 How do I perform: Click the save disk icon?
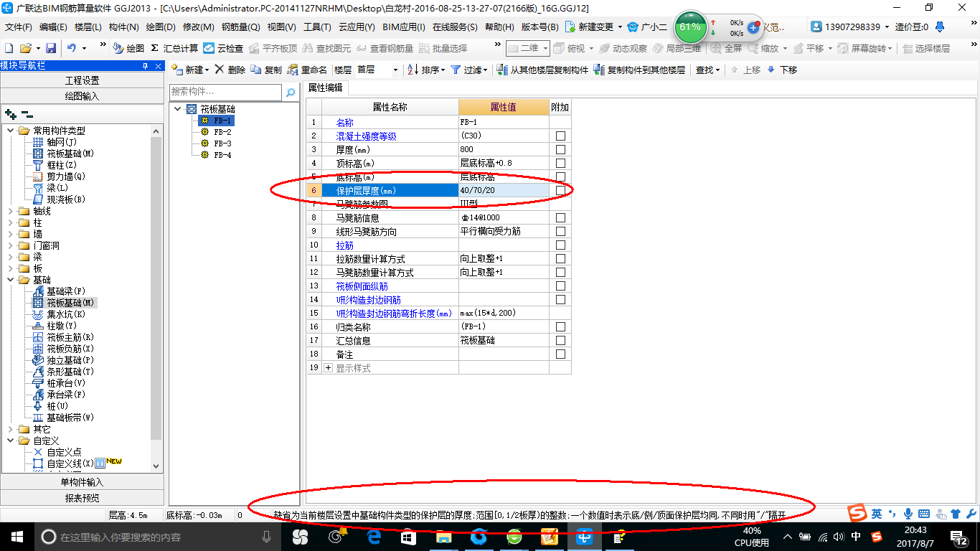51,48
